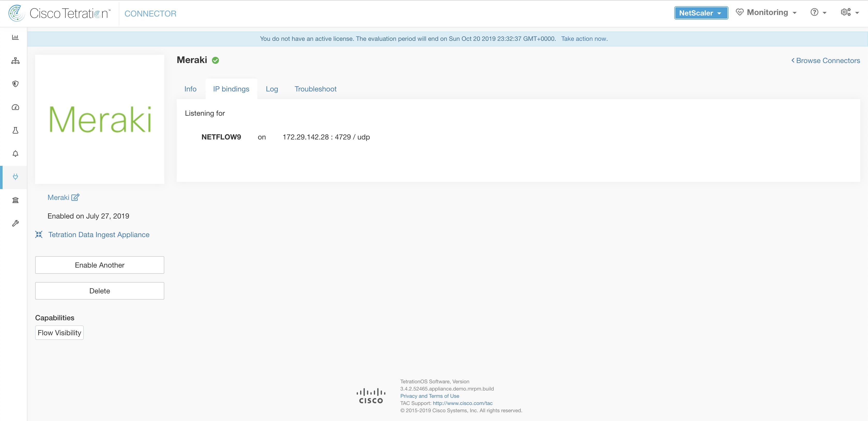
Task: Switch to the IP bindings tab
Action: (231, 88)
